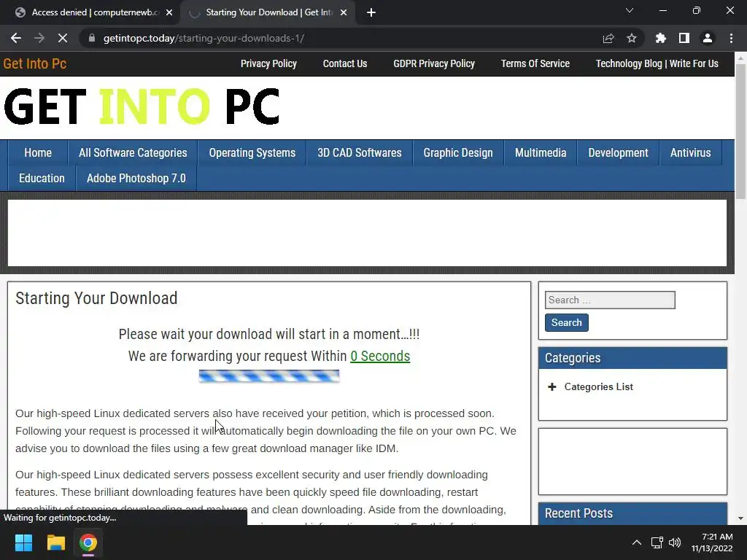Open the tab search chevron

(630, 10)
